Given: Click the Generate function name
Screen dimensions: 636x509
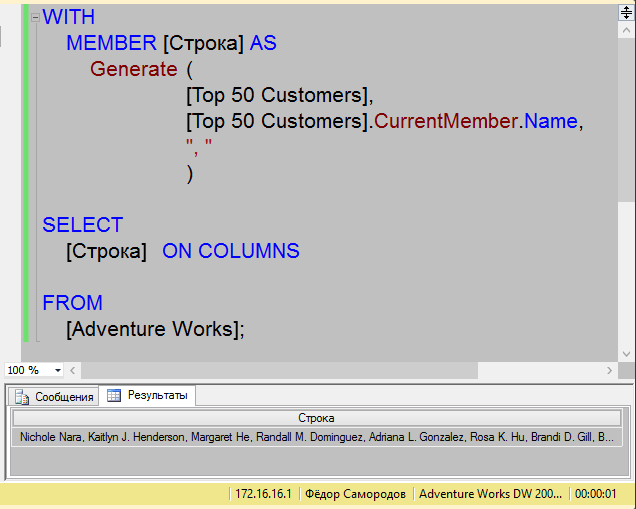Looking at the screenshot, I should pyautogui.click(x=134, y=69).
